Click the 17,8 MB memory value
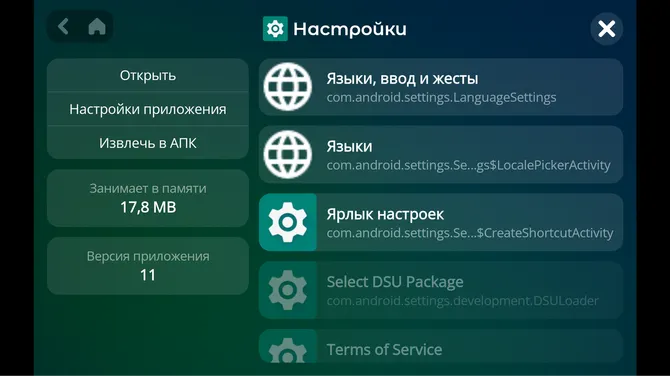Screen dimensions: 670x376 click(x=148, y=207)
